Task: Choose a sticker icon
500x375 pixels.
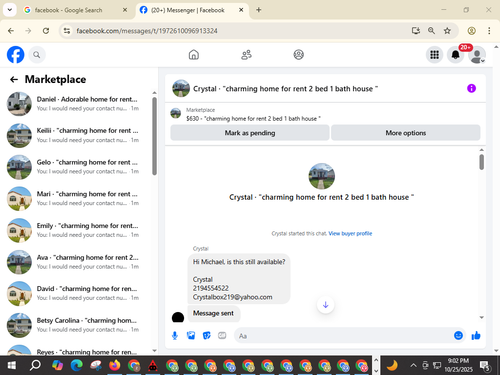Action: tap(207, 336)
